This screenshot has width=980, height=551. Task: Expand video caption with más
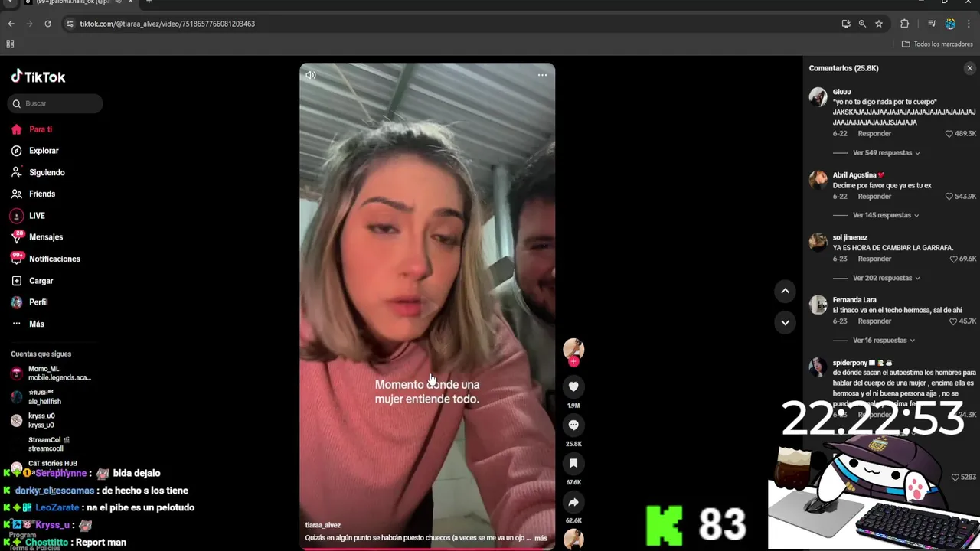(x=541, y=538)
